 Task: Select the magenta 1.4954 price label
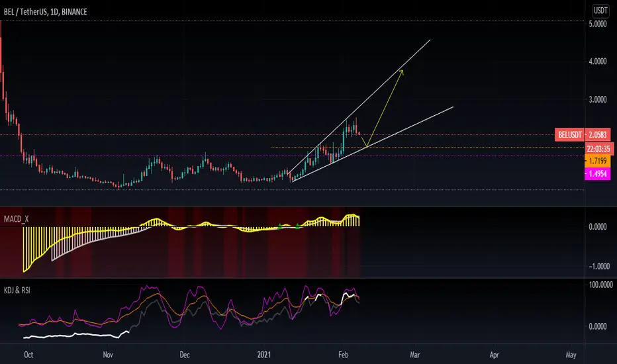click(597, 173)
